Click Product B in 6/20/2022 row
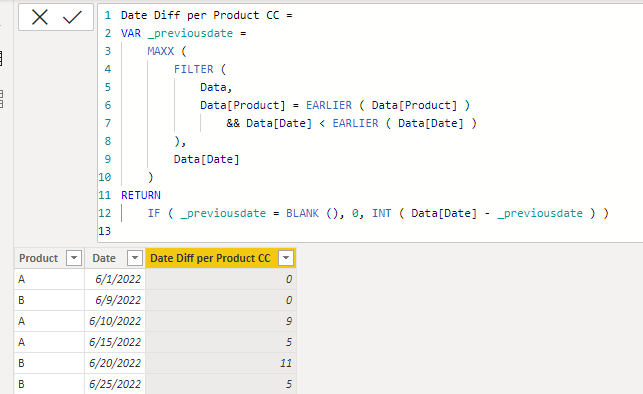The image size is (643, 394). (49, 363)
